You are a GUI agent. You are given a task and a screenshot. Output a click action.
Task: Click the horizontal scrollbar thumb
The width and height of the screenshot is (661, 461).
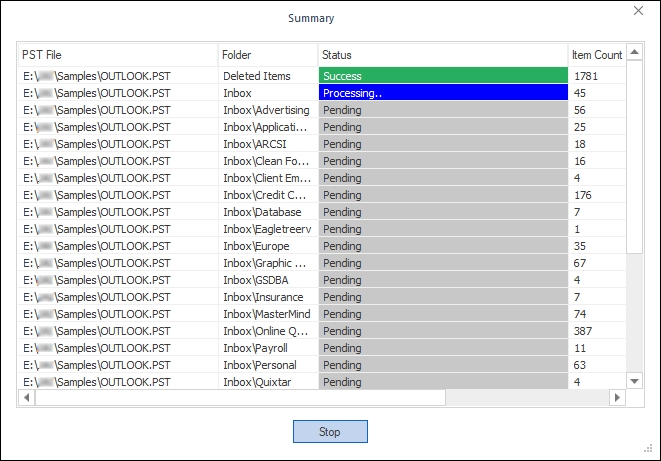coord(240,397)
